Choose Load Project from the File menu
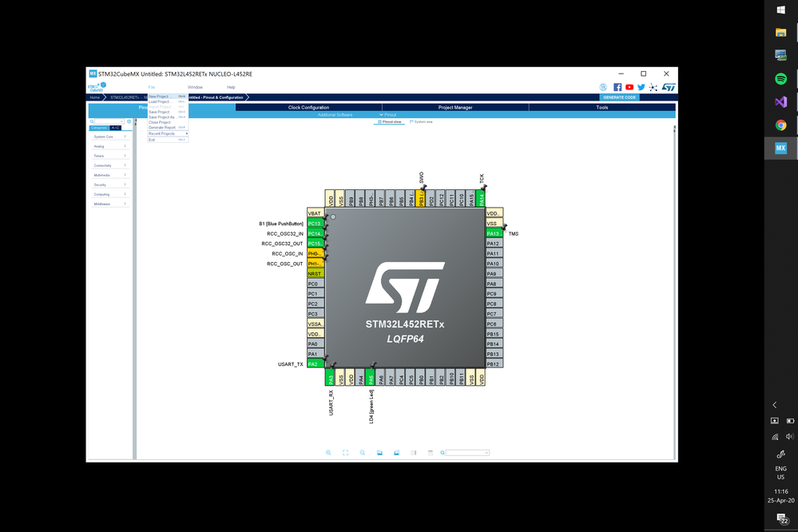 click(168, 101)
